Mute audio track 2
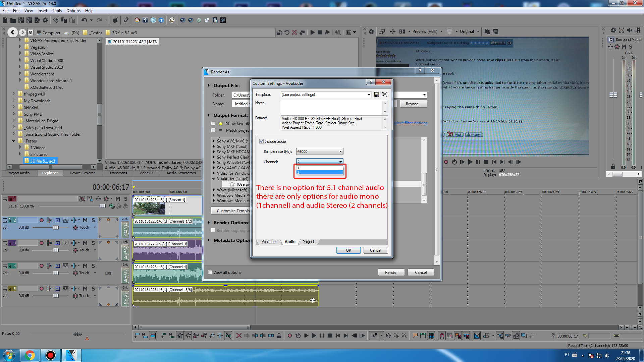The width and height of the screenshot is (644, 362). 85,220
